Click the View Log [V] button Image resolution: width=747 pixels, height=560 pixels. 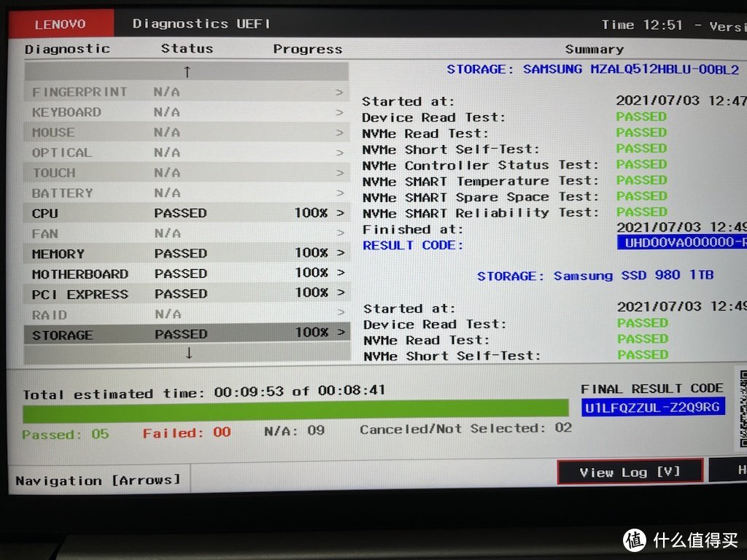[630, 472]
